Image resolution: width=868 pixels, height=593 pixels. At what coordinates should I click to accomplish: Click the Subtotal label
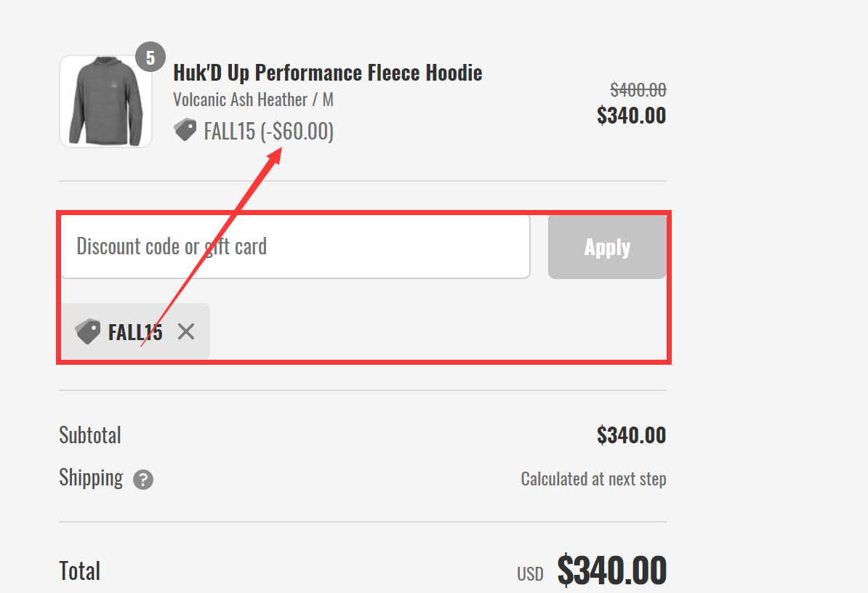pyautogui.click(x=89, y=435)
